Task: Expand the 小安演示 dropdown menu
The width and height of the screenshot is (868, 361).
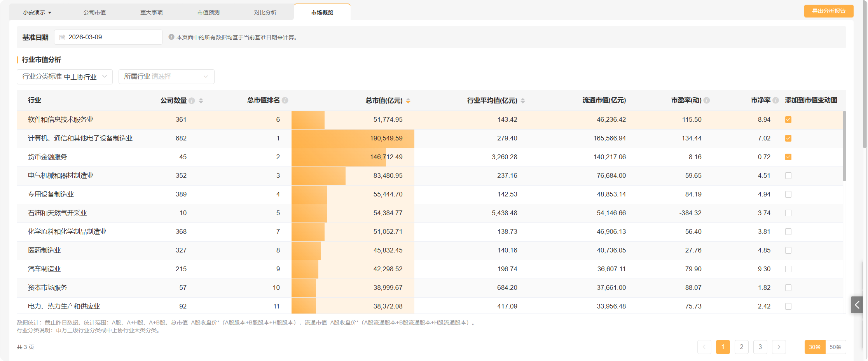Action: click(x=37, y=12)
